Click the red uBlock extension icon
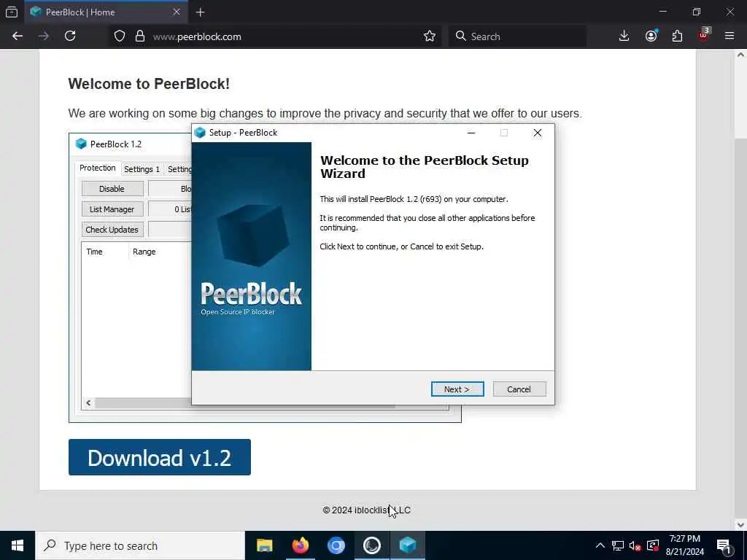Image resolution: width=747 pixels, height=560 pixels. pyautogui.click(x=704, y=35)
